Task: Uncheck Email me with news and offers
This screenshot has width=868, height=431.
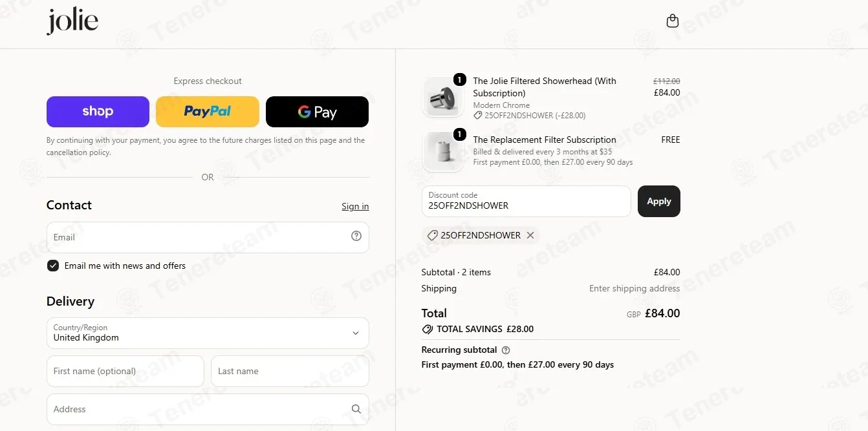Action: (x=53, y=266)
